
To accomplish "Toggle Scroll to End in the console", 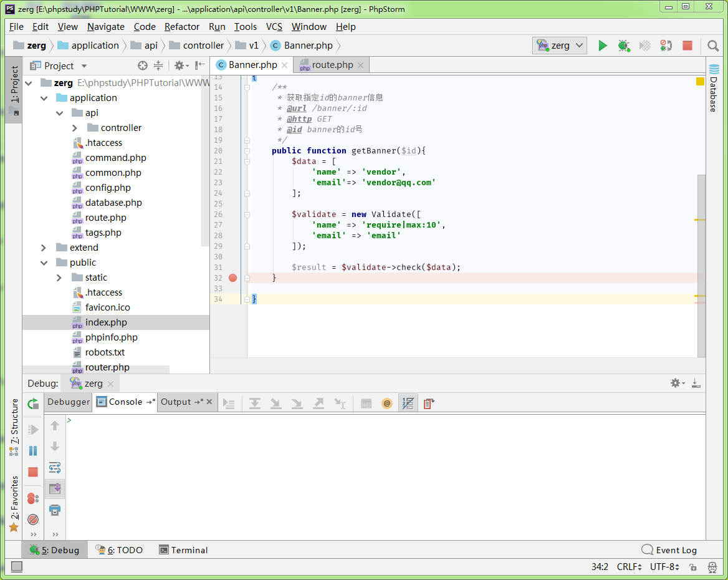I will click(x=55, y=488).
